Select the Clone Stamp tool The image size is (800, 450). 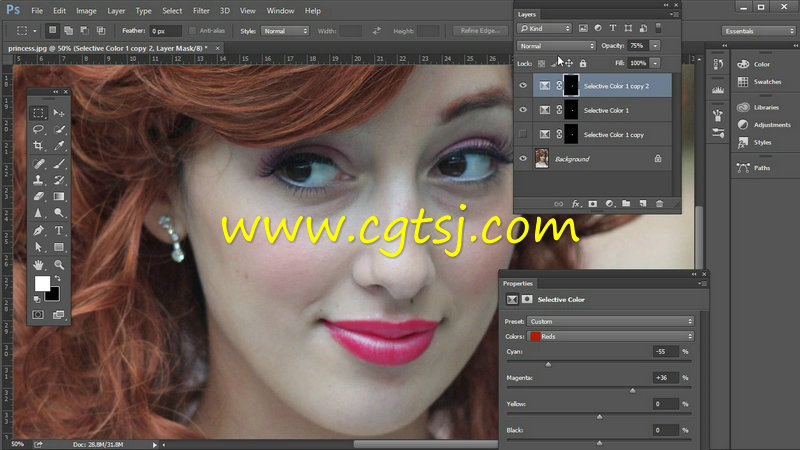click(x=38, y=180)
